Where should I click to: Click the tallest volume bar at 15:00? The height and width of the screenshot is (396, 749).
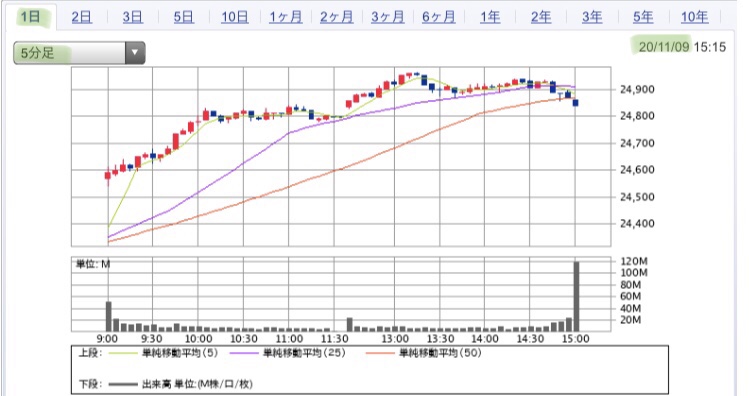(x=576, y=296)
